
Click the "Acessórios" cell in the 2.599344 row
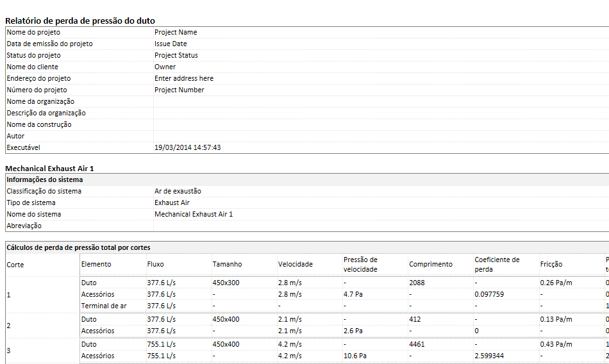pos(98,356)
